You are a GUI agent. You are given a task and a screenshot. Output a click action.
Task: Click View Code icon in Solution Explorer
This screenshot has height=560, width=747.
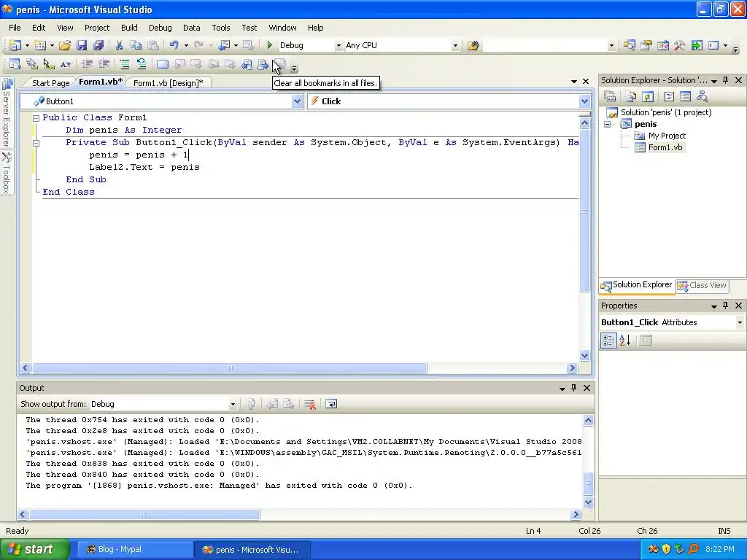tap(669, 97)
